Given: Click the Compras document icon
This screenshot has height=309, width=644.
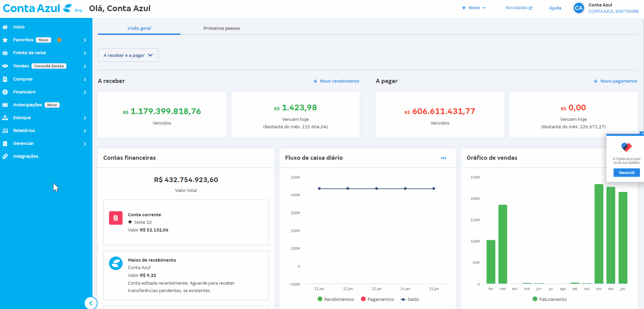Looking at the screenshot, I should [x=5, y=79].
